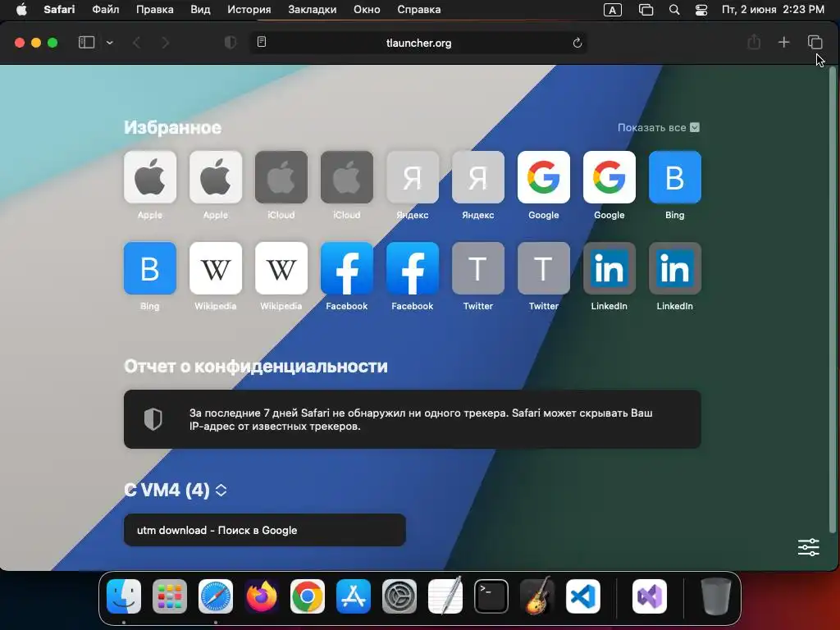The image size is (840, 630).
Task: Reload the page with refresh icon
Action: [577, 43]
